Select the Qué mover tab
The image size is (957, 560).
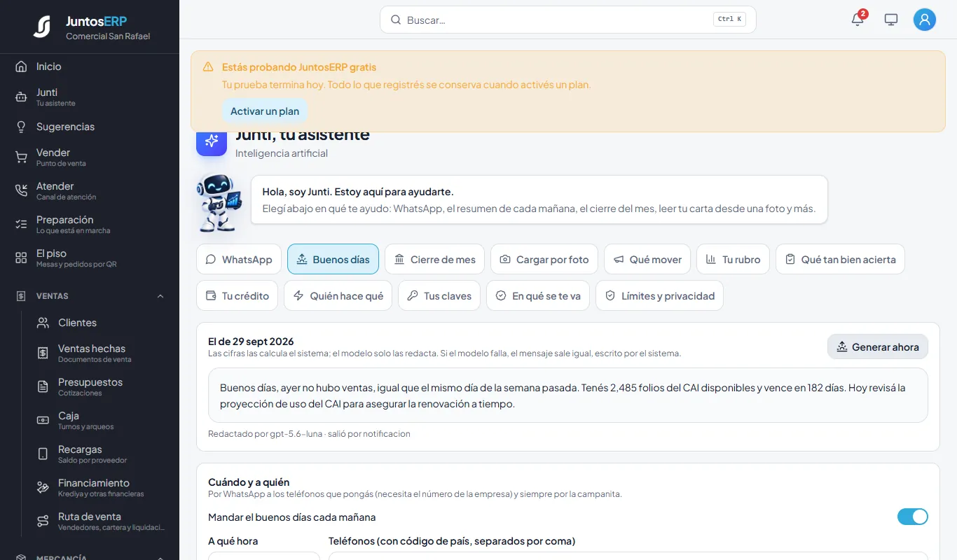(647, 259)
